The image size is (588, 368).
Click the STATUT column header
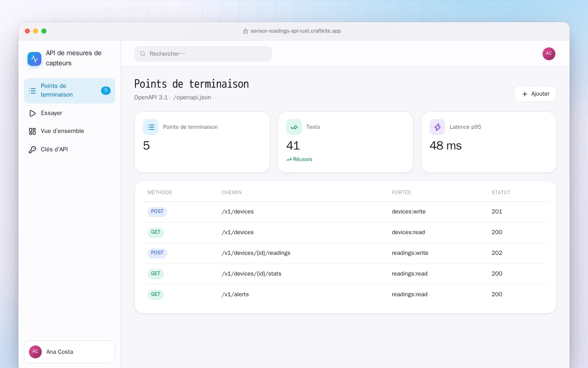(x=501, y=193)
